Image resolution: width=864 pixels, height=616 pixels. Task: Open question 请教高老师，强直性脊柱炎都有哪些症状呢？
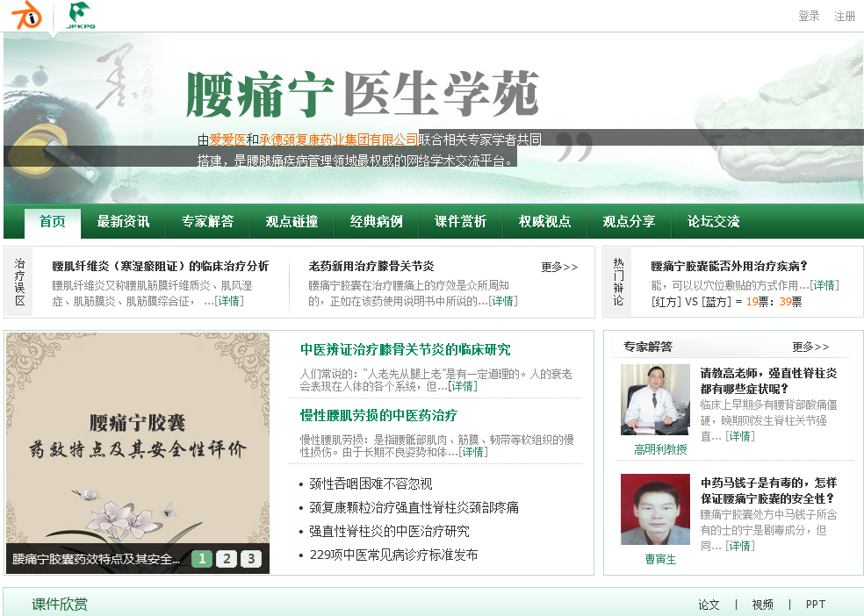[768, 381]
